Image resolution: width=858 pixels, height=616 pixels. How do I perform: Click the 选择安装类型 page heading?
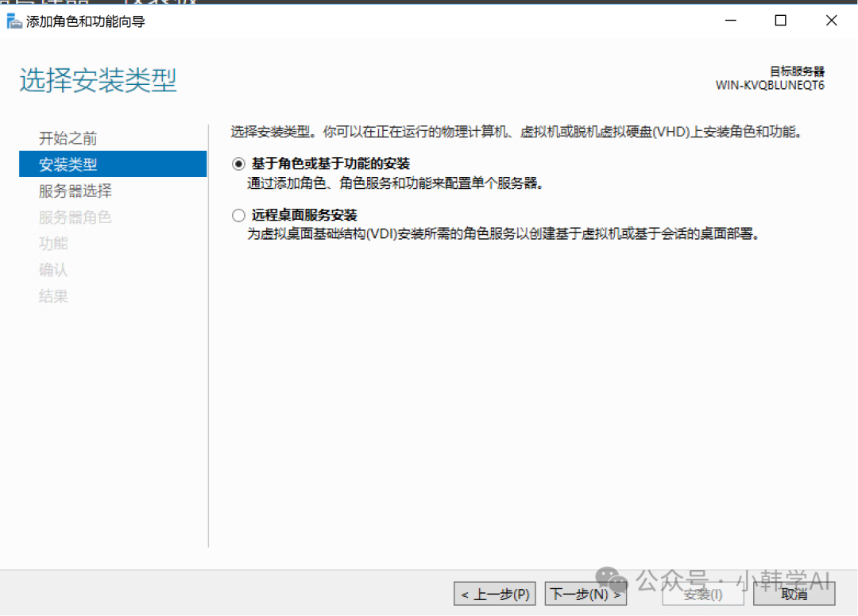[x=98, y=81]
